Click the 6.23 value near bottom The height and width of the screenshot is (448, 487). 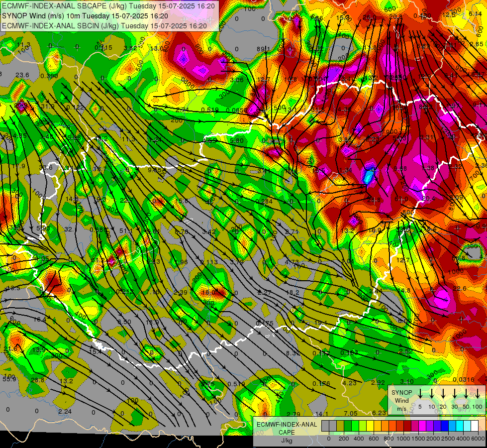coord(379,413)
